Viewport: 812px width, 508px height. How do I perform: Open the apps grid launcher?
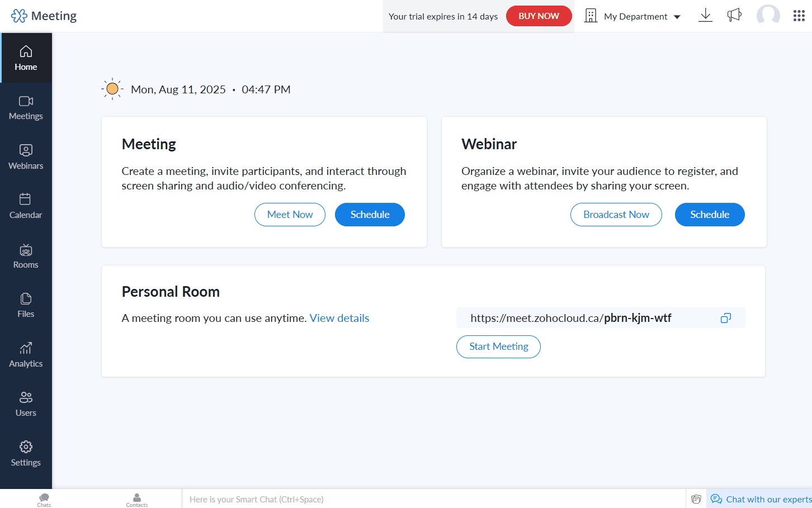click(799, 16)
